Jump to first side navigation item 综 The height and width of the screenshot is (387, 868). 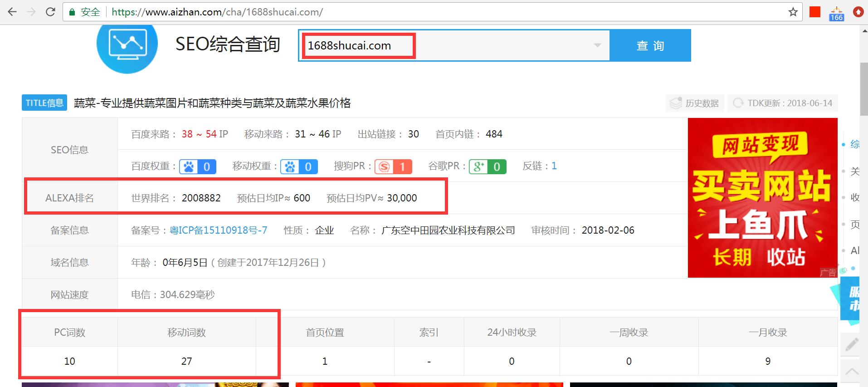tap(854, 144)
